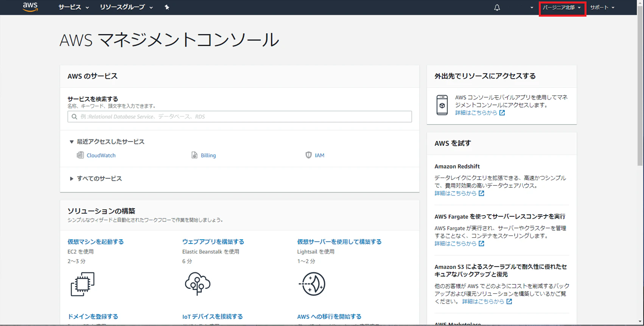Screen dimensions: 644x326
Task: Click the AWS logo home icon
Action: (30, 7)
